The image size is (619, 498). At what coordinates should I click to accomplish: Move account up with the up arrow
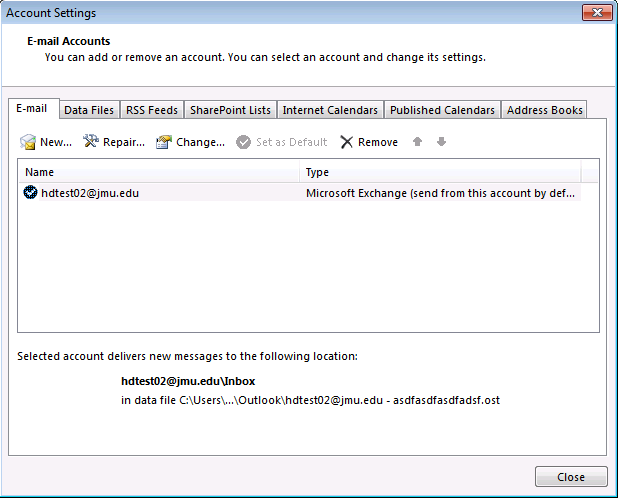417,141
